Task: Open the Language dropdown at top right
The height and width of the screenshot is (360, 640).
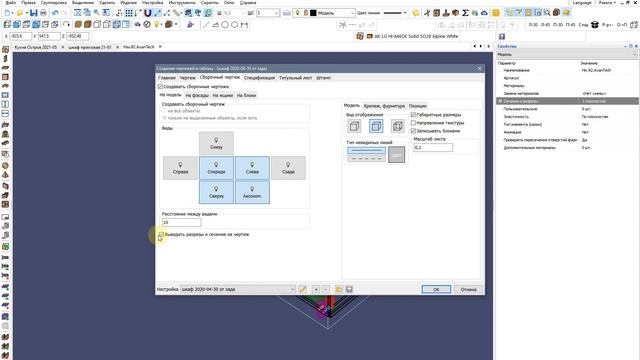Action: [582, 3]
